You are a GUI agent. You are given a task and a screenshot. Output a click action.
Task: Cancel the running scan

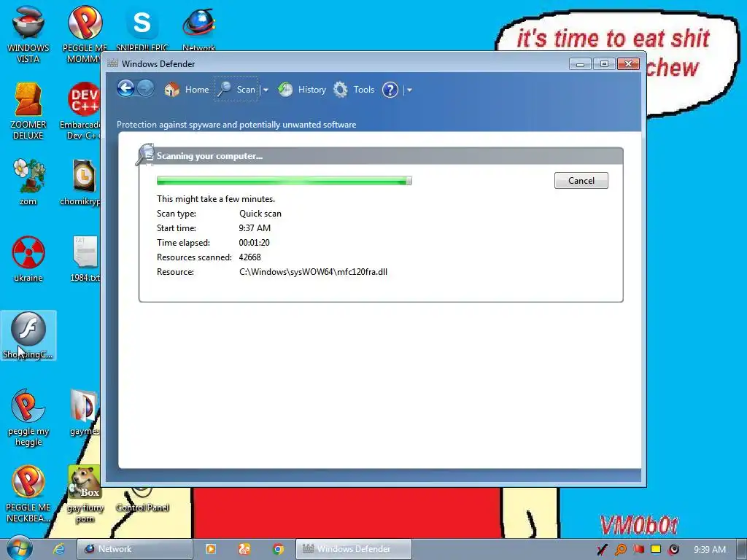click(581, 181)
